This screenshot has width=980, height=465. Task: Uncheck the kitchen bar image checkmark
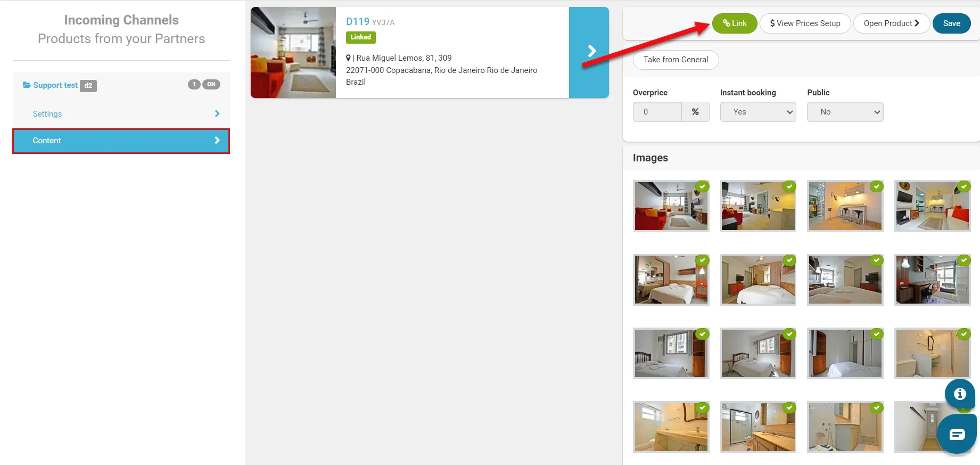pyautogui.click(x=877, y=186)
